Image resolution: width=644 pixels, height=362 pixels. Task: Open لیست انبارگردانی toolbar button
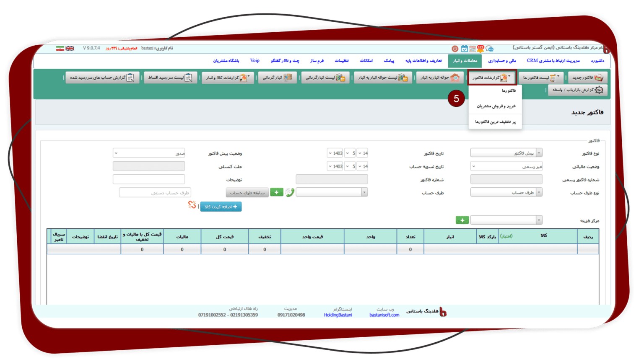click(325, 78)
